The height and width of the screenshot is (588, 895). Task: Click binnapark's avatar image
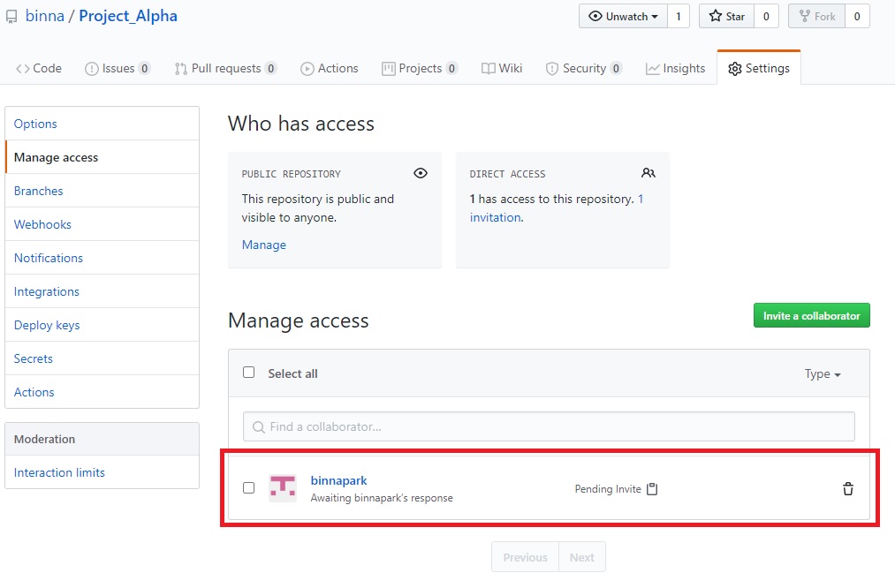(283, 488)
